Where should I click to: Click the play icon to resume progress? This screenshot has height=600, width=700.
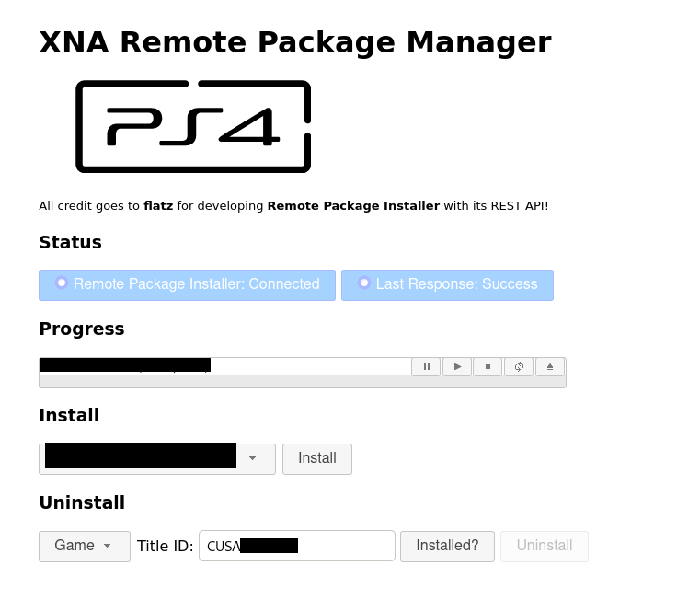pos(457,367)
